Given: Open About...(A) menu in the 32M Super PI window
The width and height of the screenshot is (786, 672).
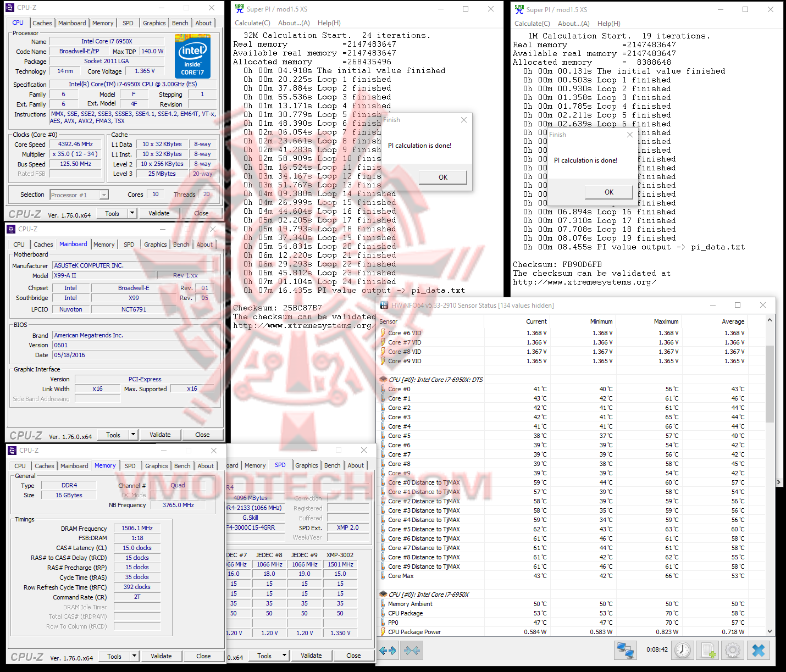Looking at the screenshot, I should click(x=294, y=23).
